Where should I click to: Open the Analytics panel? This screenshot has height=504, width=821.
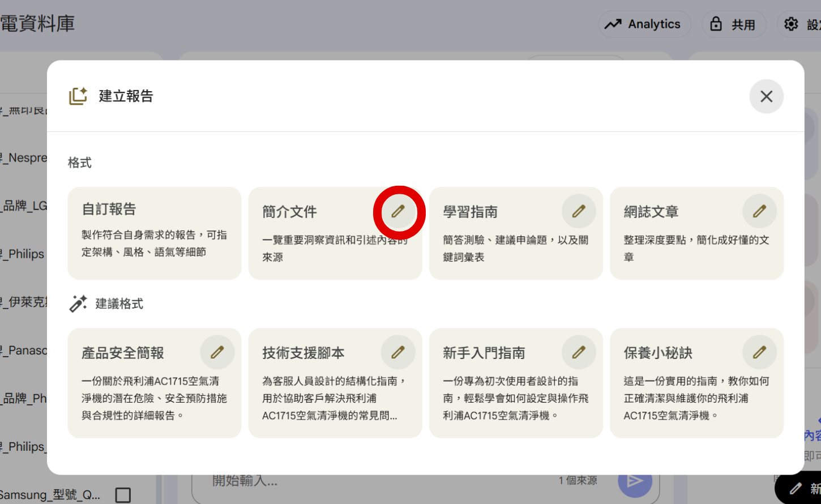click(x=644, y=24)
